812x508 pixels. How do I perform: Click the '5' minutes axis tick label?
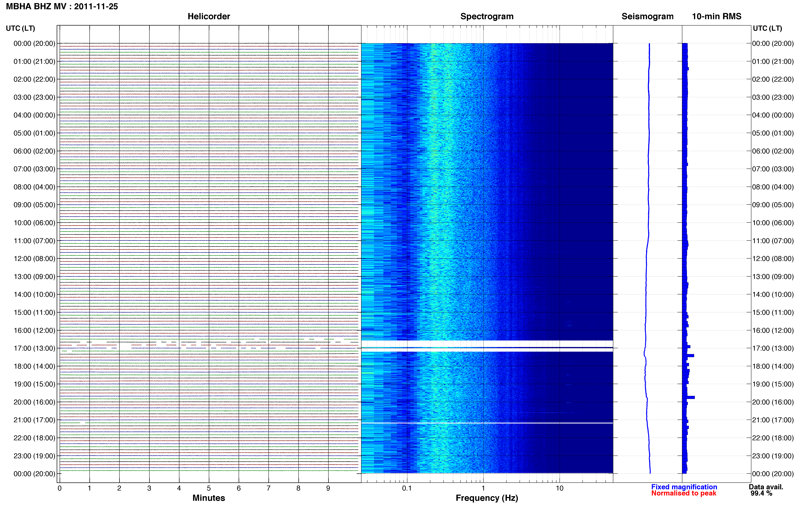[209, 488]
